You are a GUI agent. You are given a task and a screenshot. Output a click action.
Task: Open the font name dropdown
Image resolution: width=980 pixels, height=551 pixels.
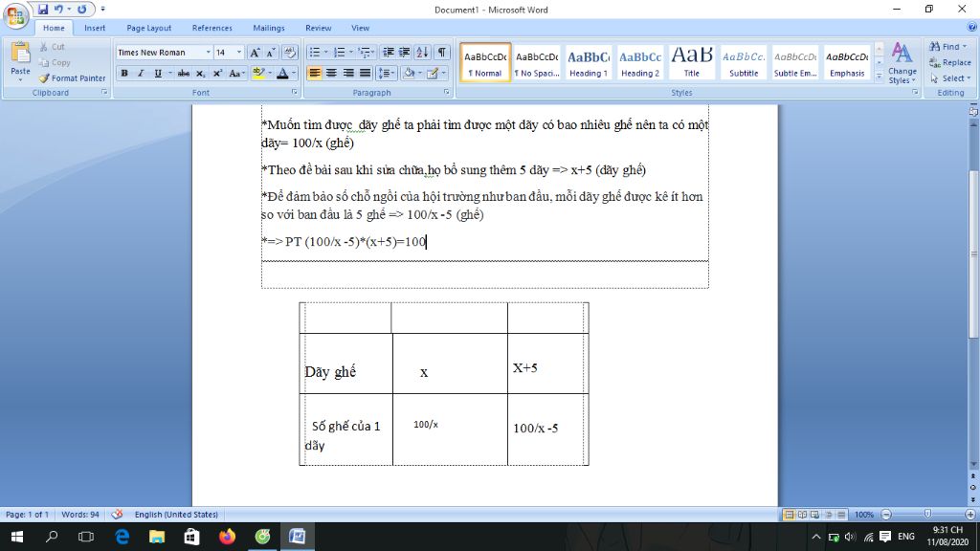click(208, 53)
